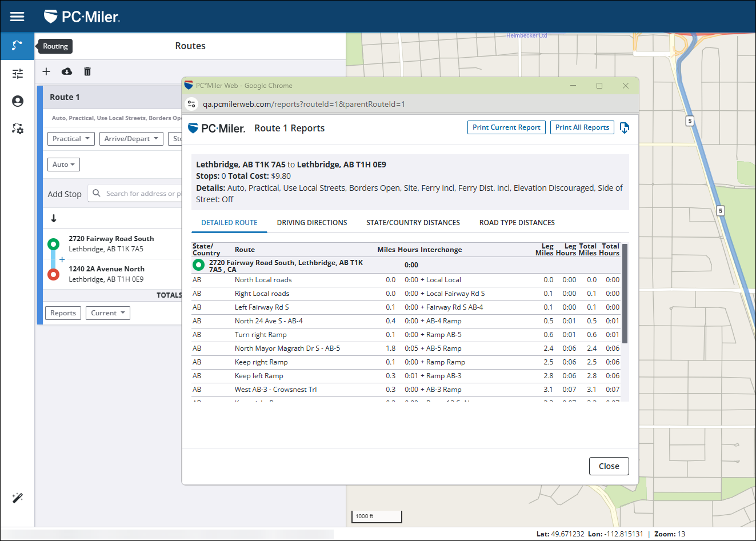756x541 pixels.
Task: Open the Current dropdown
Action: coord(107,313)
